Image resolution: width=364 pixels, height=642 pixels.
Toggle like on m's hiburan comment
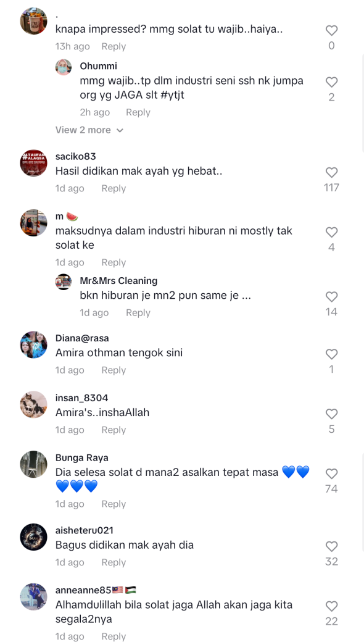331,232
